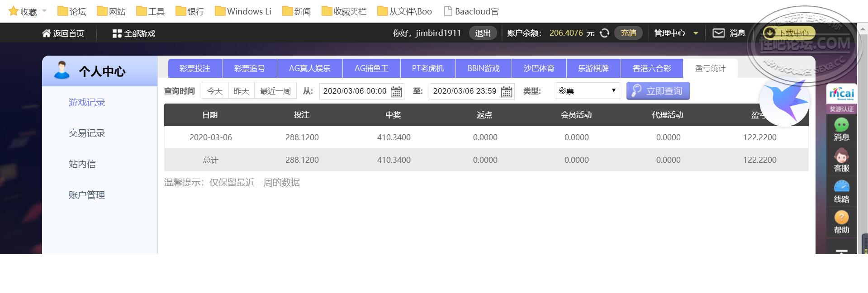This screenshot has height=293, width=868.
Task: Switch to the AG真人娱乐 tab
Action: pos(310,68)
